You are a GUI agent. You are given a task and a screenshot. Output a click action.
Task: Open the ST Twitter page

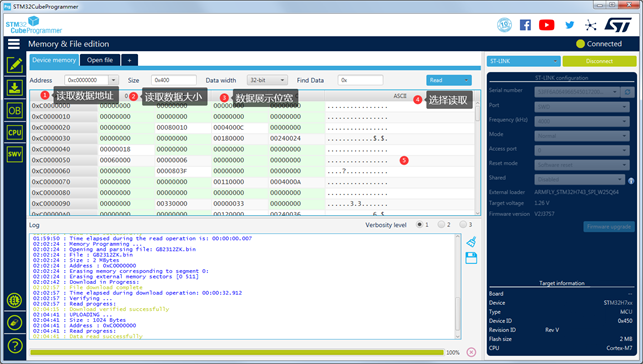569,25
